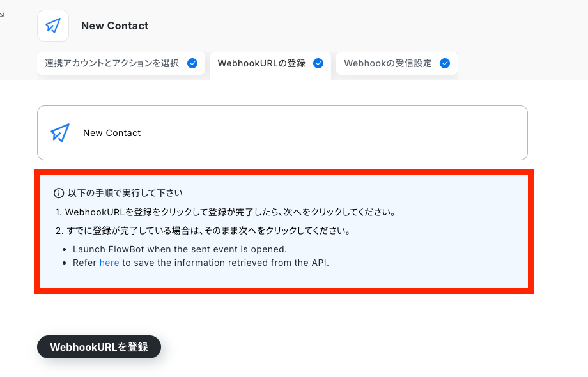The image size is (588, 377).
Task: Switch to the WebhookURLの登録 tab
Action: [270, 65]
